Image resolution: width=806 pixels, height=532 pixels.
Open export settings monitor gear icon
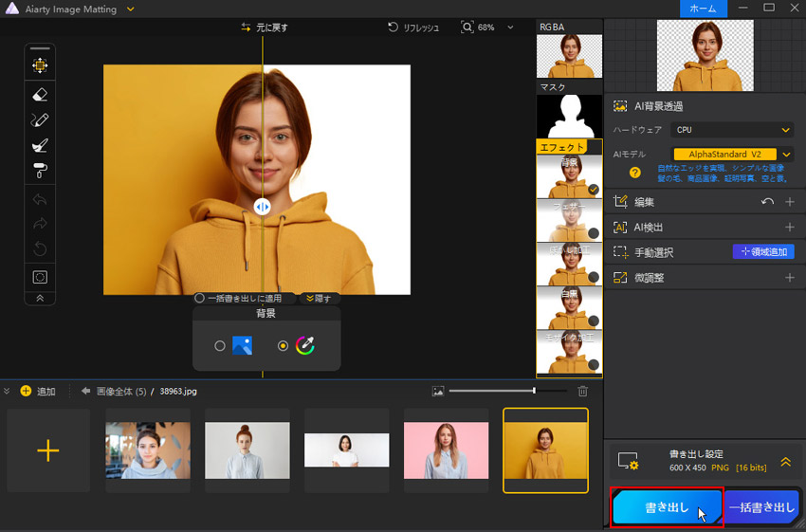click(x=628, y=461)
